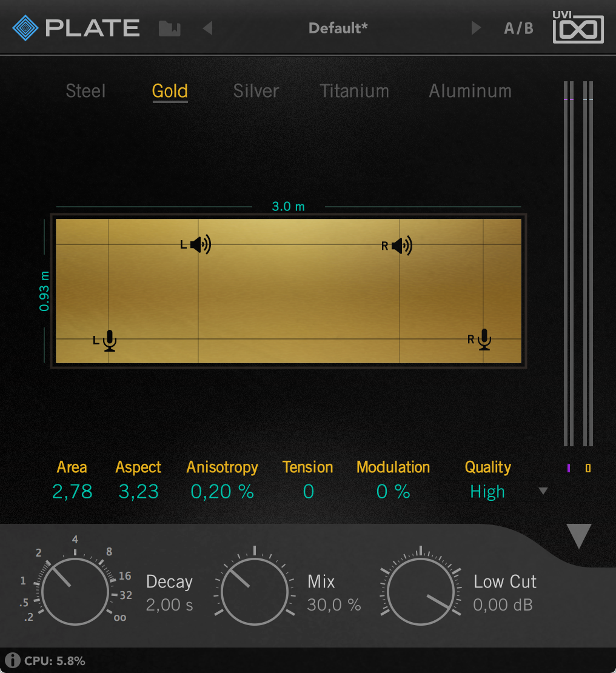616x673 pixels.
Task: Go to previous preset with the left arrow
Action: (x=207, y=27)
